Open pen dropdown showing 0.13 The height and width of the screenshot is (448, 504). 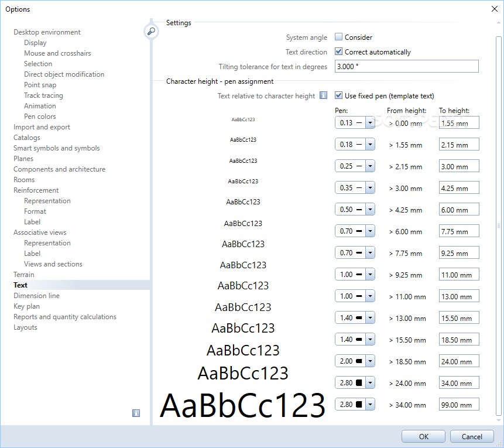point(370,122)
